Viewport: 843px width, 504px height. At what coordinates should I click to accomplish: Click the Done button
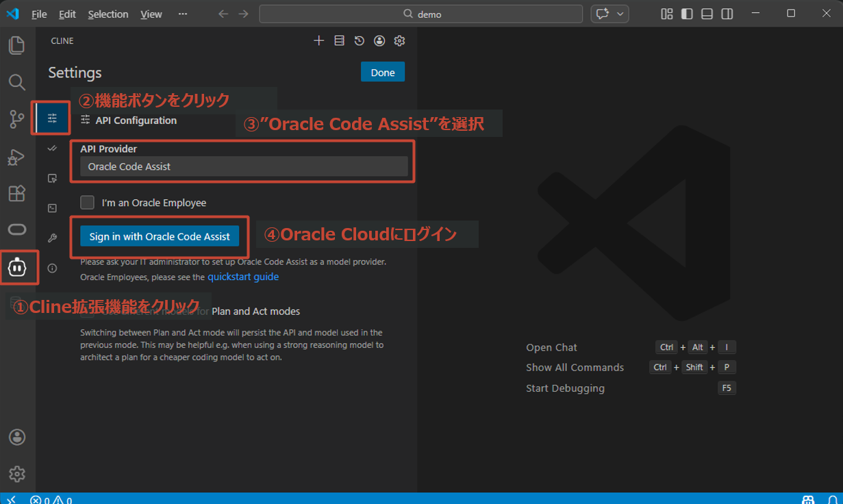[x=383, y=73]
